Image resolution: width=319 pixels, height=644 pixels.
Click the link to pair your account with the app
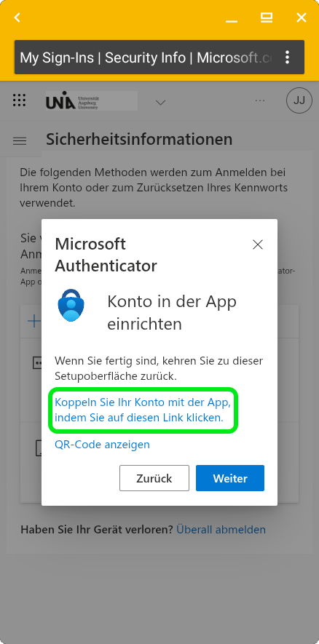pos(143,410)
